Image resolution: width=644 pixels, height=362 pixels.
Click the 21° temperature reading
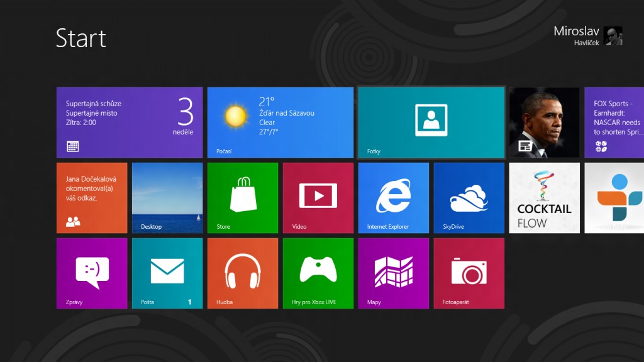coord(267,101)
